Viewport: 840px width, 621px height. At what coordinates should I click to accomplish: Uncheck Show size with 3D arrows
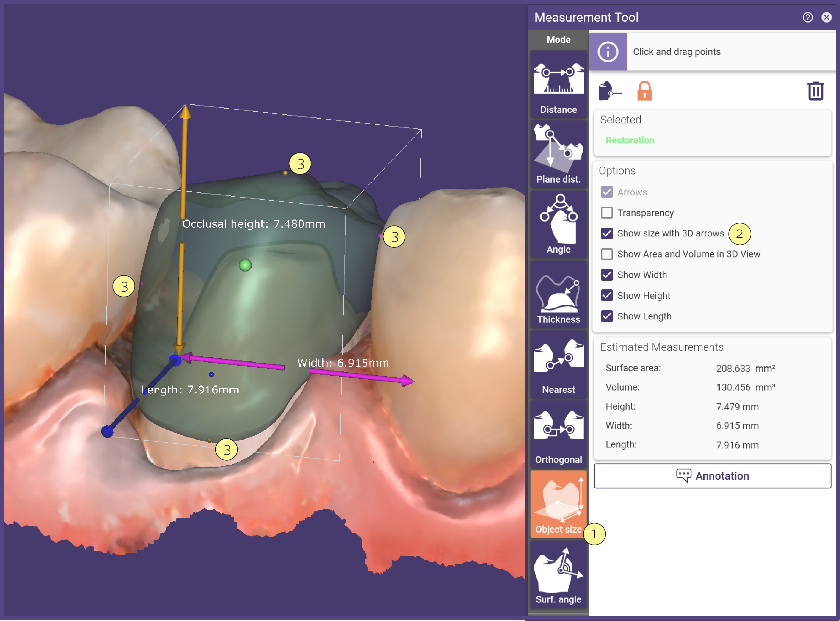pyautogui.click(x=606, y=233)
